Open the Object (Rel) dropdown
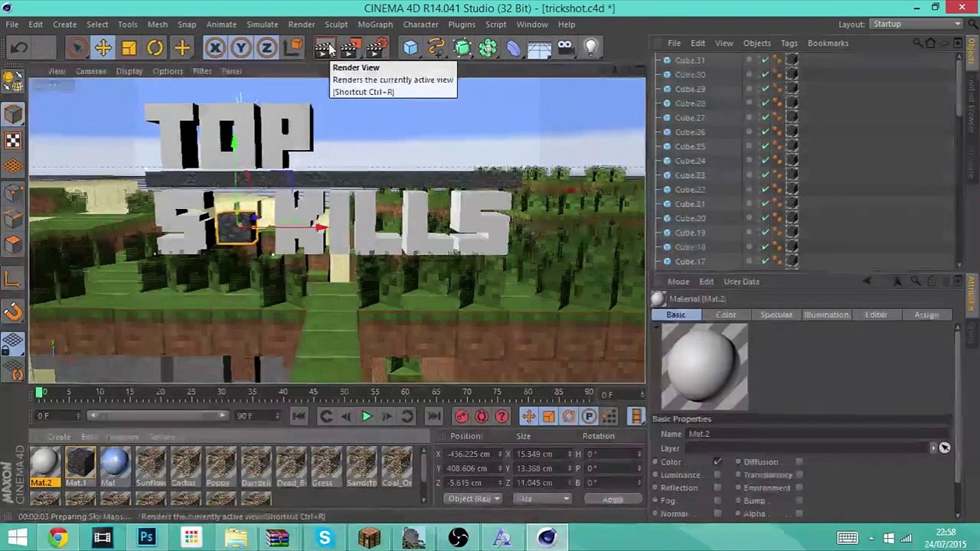The image size is (980, 551). click(x=474, y=499)
